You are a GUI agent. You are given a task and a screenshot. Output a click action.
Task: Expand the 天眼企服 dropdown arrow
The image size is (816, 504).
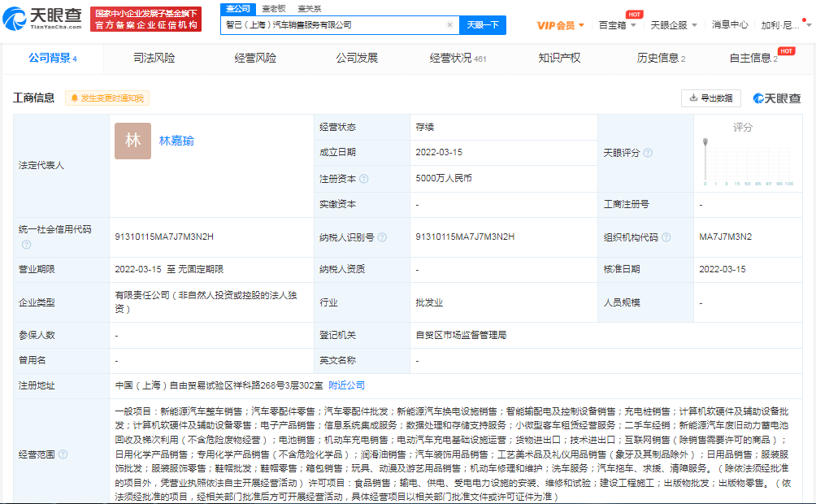pos(694,25)
